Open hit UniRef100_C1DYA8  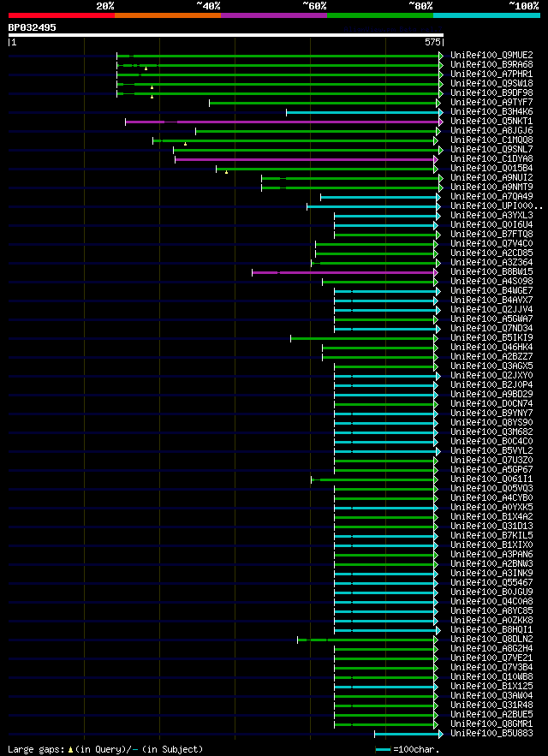click(491, 158)
